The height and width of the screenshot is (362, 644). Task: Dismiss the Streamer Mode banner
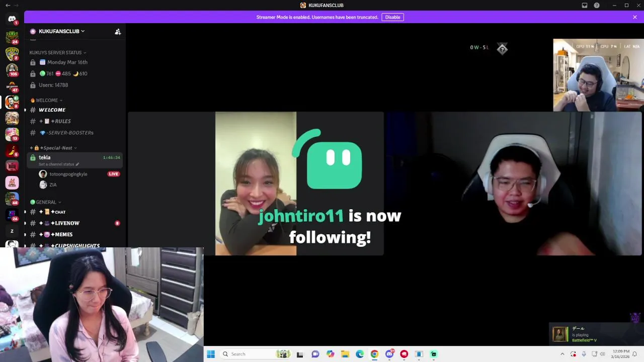[635, 17]
